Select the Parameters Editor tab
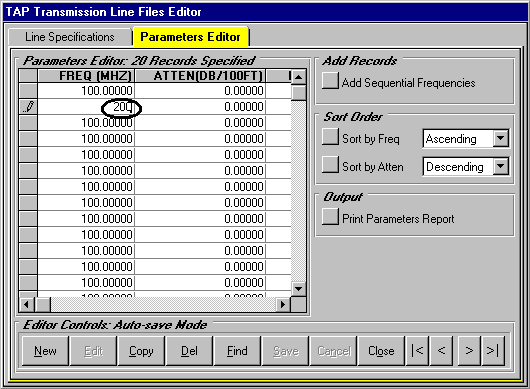Image resolution: width=530 pixels, height=389 pixels. pyautogui.click(x=191, y=37)
